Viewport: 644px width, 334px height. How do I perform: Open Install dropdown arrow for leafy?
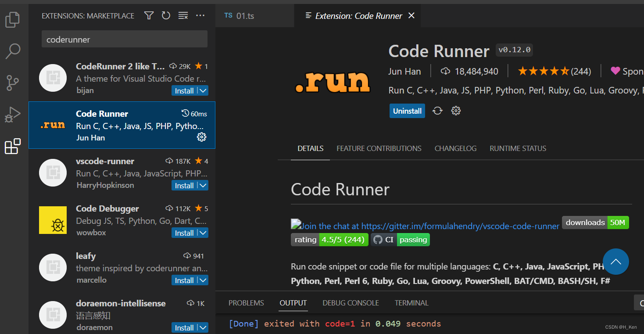click(203, 280)
